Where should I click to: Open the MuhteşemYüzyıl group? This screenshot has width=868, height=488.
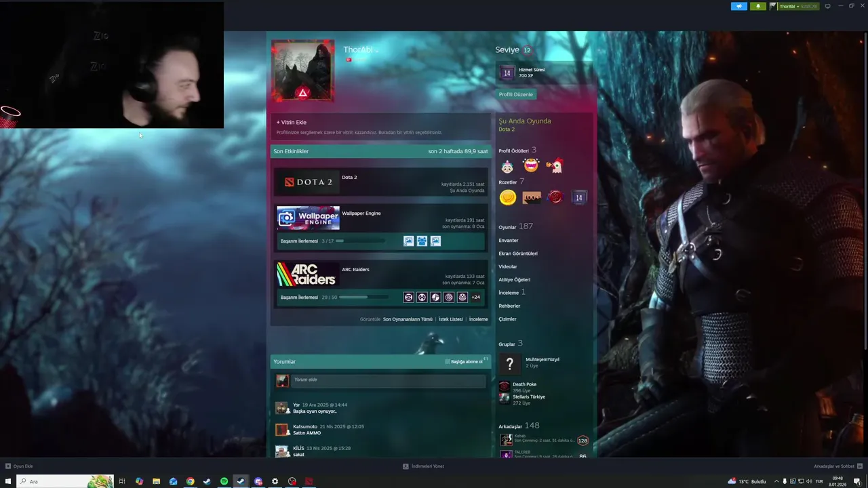pos(542,359)
